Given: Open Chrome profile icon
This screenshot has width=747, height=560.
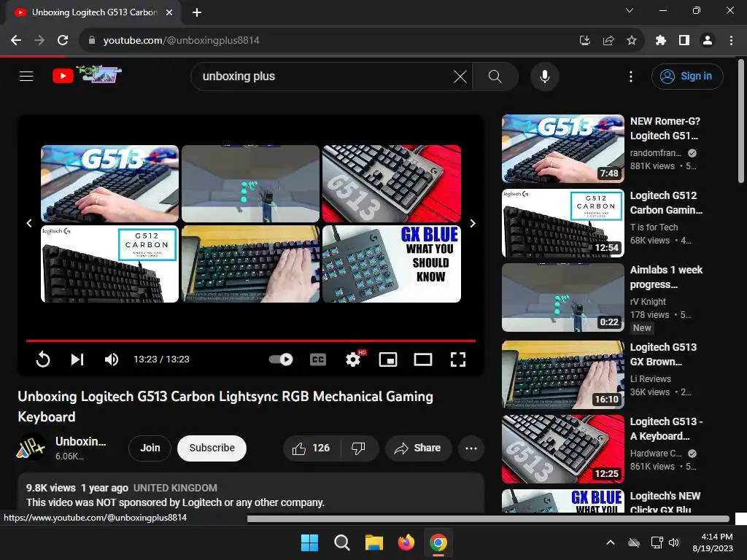Looking at the screenshot, I should pos(708,41).
